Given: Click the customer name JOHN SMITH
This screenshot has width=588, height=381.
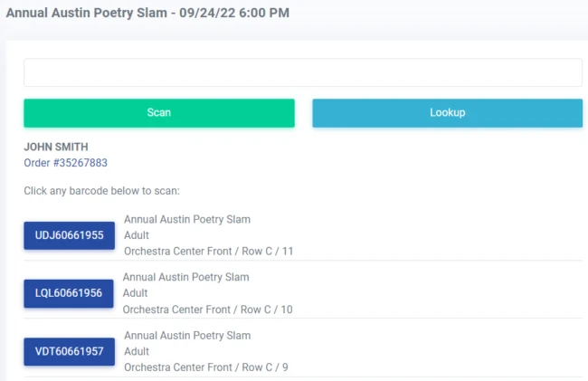Looking at the screenshot, I should click(x=56, y=147).
